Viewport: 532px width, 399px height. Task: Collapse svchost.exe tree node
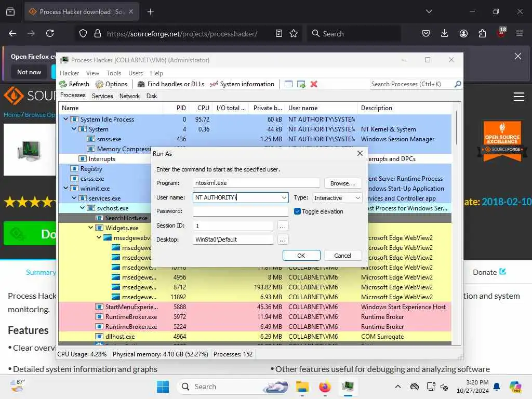(x=83, y=208)
